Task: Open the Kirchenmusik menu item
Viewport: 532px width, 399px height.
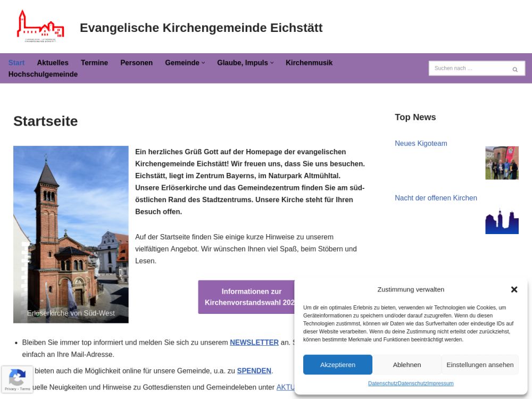Action: pos(309,63)
